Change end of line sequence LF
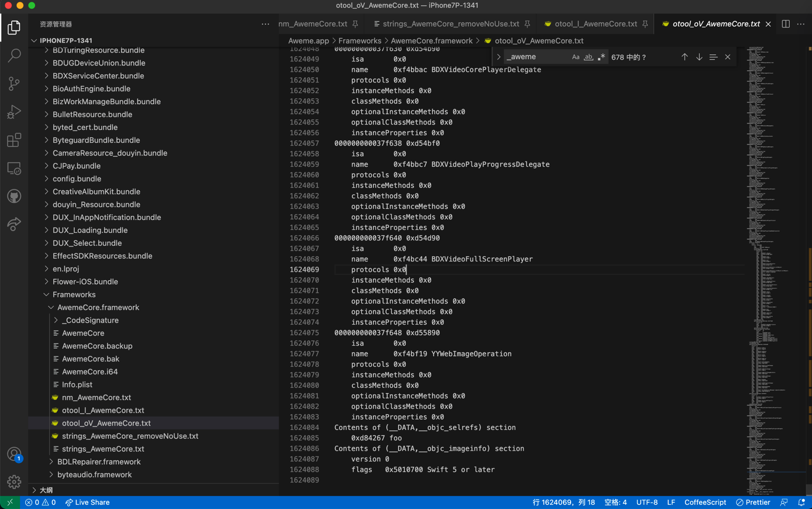This screenshot has width=812, height=509. point(671,503)
